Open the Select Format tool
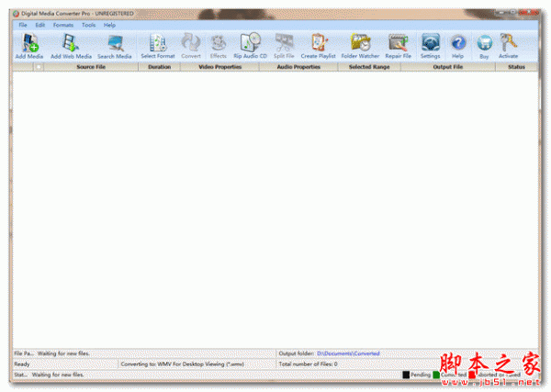Image resolution: width=551 pixels, height=392 pixels. 158,46
